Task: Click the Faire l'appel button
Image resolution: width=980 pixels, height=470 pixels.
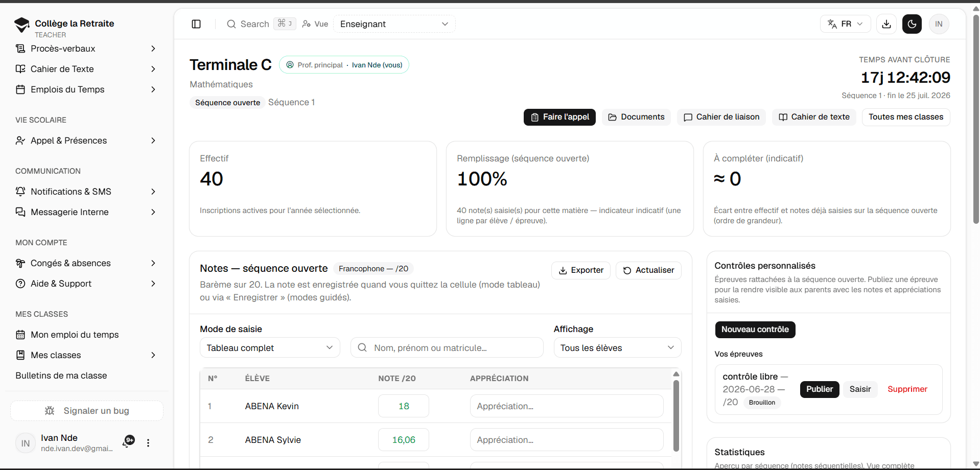Action: pyautogui.click(x=559, y=117)
